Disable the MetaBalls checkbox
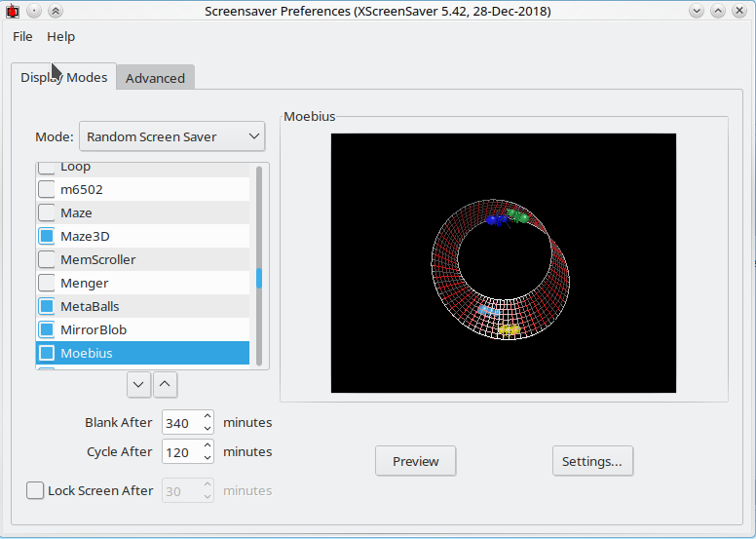The height and width of the screenshot is (539, 756). pyautogui.click(x=47, y=306)
